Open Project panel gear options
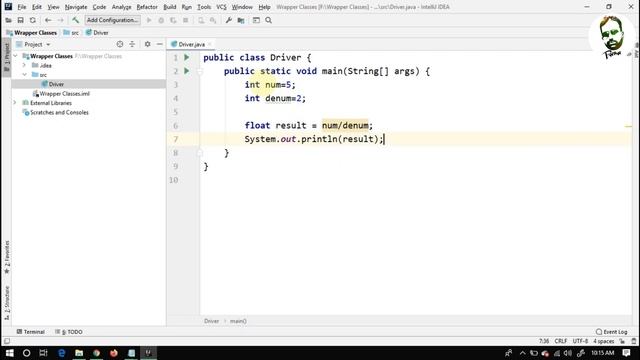This screenshot has width=640, height=360. 147,44
